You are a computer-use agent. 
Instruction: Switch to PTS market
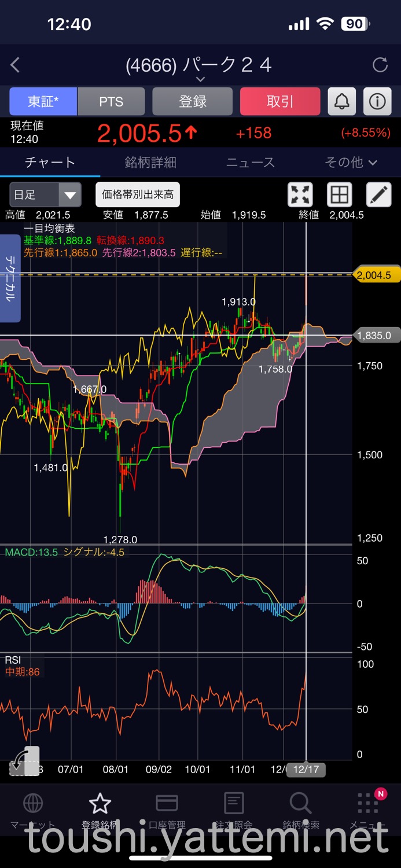point(111,102)
